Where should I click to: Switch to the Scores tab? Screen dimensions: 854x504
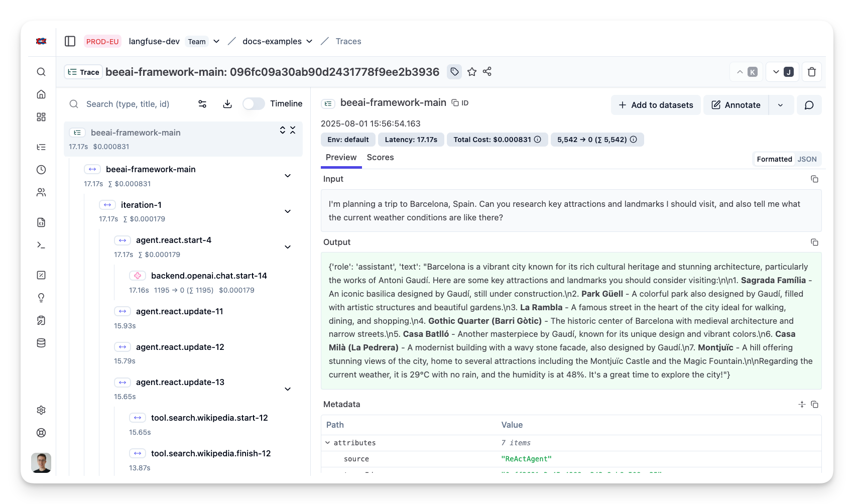(x=380, y=158)
